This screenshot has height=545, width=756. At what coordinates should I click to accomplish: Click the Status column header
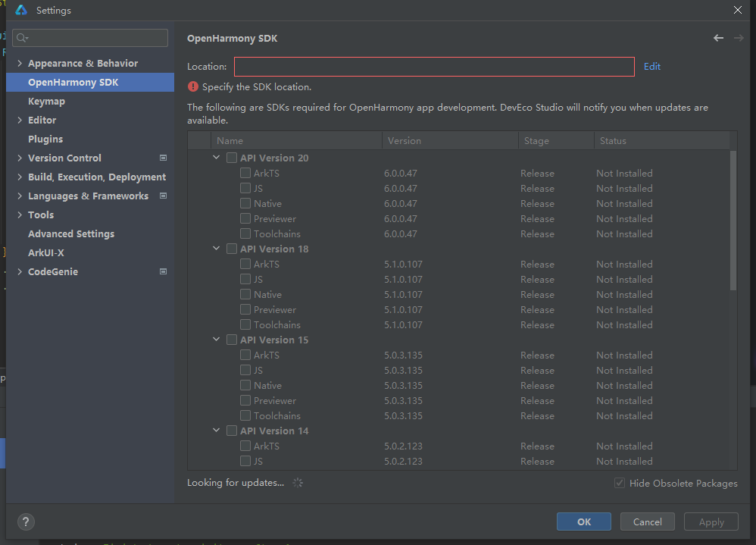pos(662,140)
